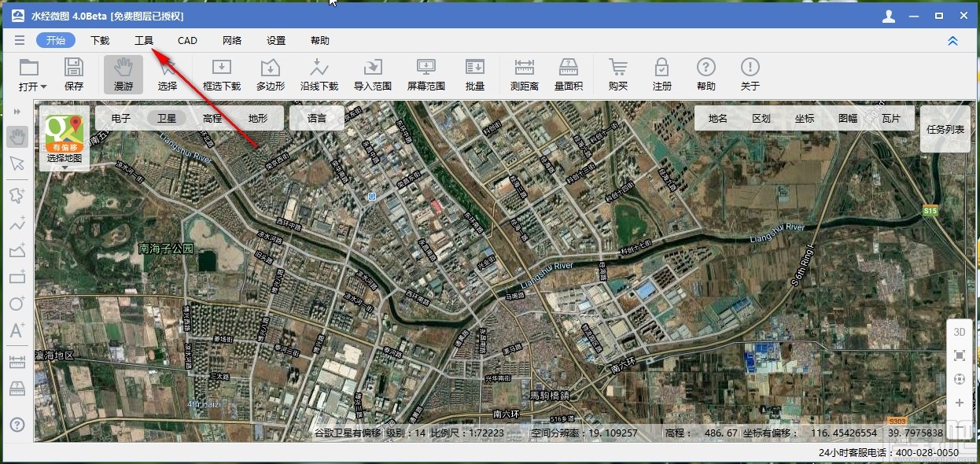Click 导入范围 import range tool
The image size is (980, 464).
point(373,75)
